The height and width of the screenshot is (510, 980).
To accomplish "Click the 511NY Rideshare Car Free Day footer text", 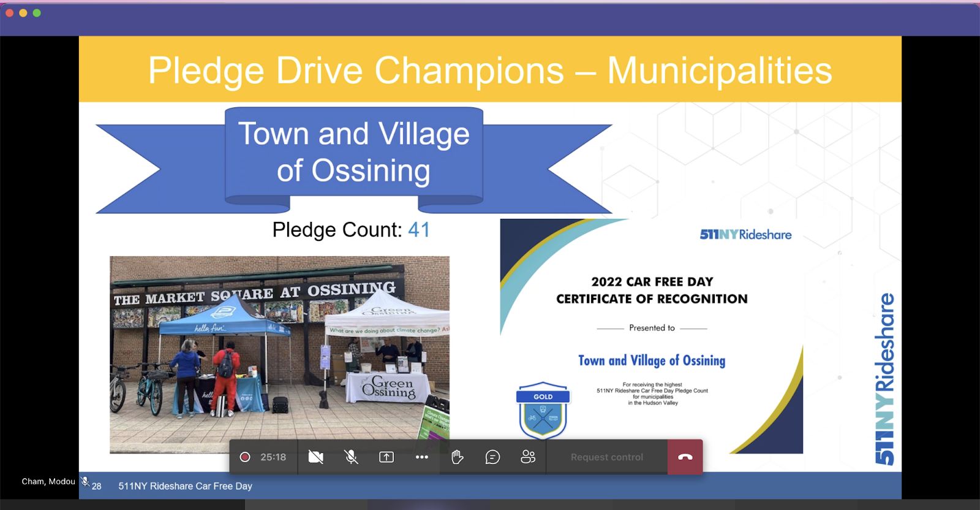I will (x=185, y=486).
